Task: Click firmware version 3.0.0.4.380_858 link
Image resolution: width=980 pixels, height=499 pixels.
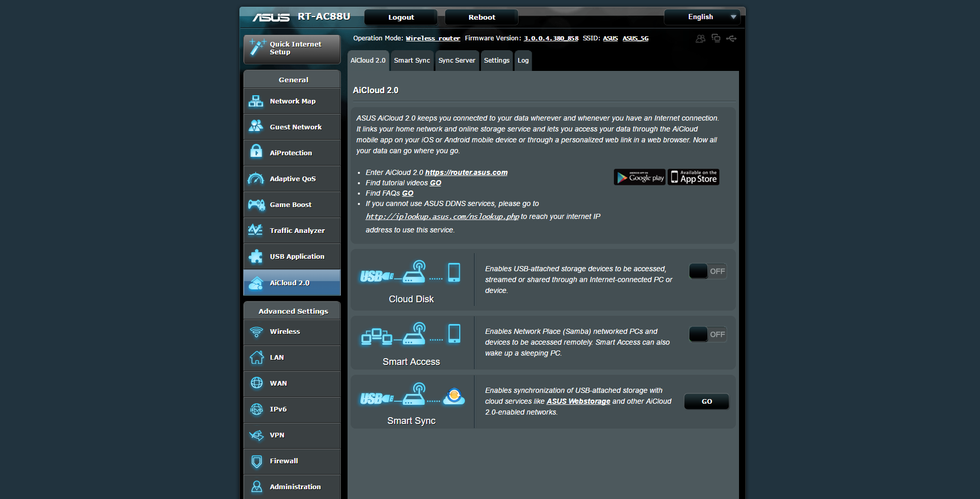Action: tap(551, 38)
